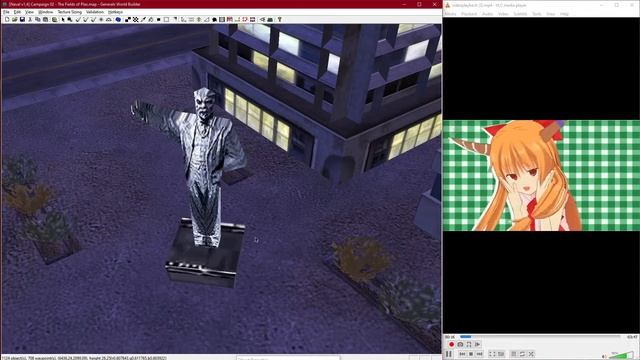Click the Open file folder icon
The height and width of the screenshot is (360, 640).
[14, 19]
